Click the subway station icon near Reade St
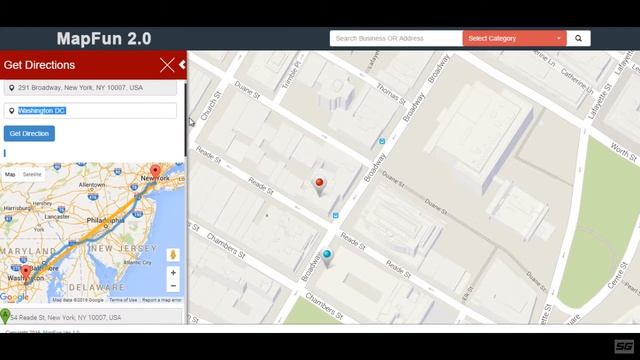This screenshot has width=640, height=360. [336, 216]
